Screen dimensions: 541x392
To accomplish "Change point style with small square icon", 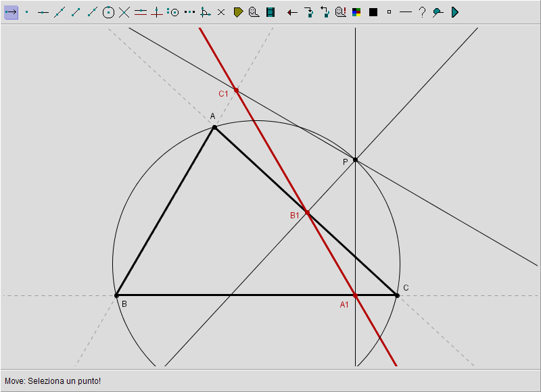I will click(x=390, y=12).
